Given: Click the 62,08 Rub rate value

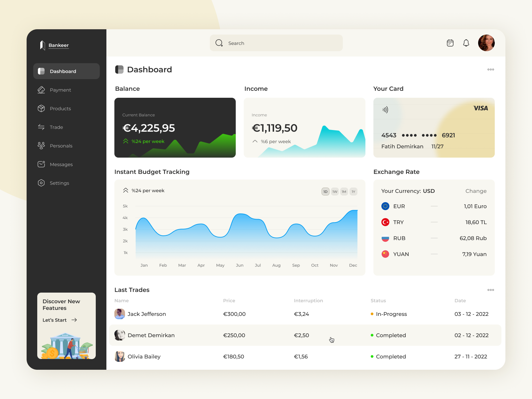Looking at the screenshot, I should click(x=473, y=238).
